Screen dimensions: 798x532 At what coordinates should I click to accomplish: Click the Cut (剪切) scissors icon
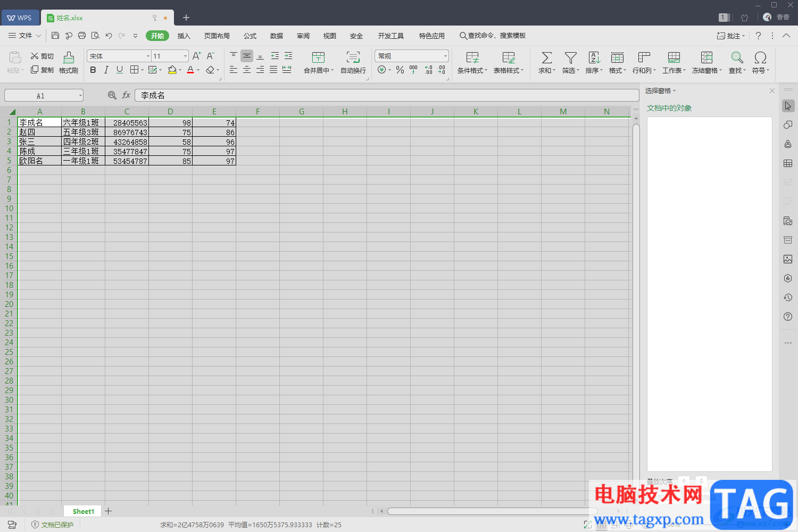click(35, 56)
